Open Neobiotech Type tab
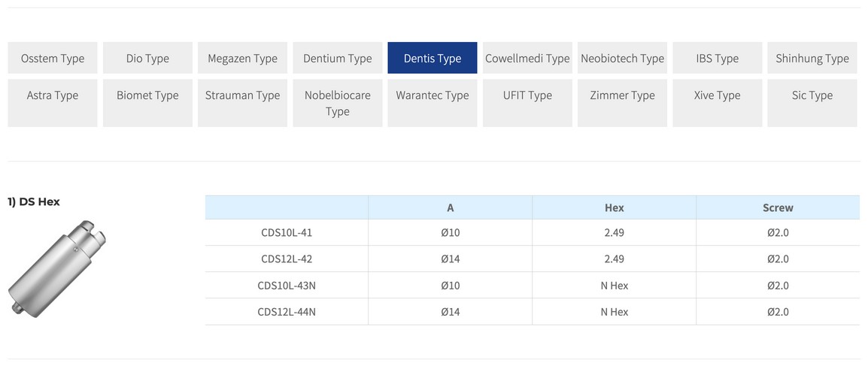 [x=622, y=58]
